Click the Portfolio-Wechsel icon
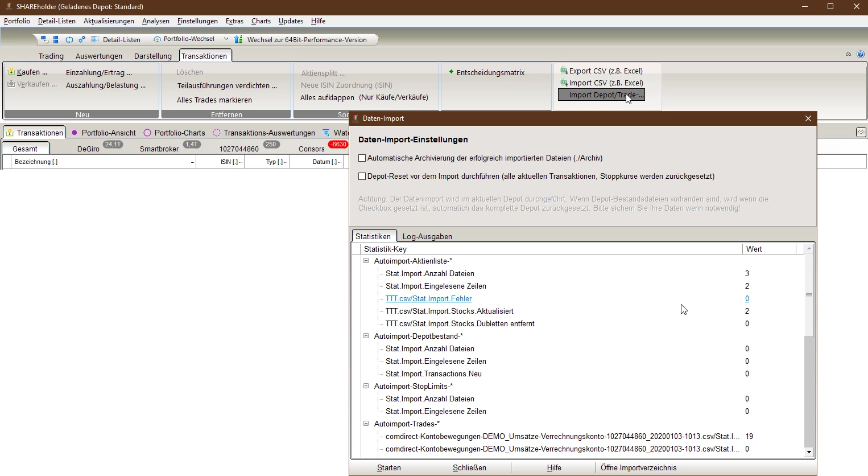Screen dimensions: 868x476 (x=157, y=40)
